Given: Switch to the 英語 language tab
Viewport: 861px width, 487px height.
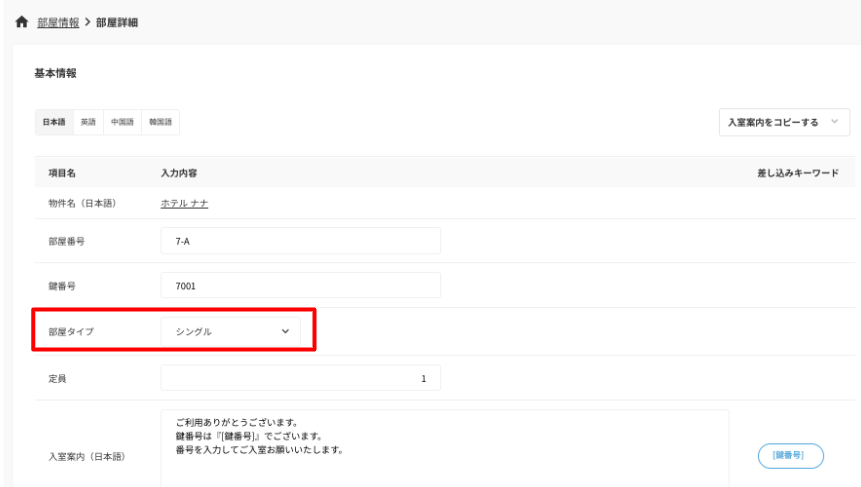Looking at the screenshot, I should 89,122.
